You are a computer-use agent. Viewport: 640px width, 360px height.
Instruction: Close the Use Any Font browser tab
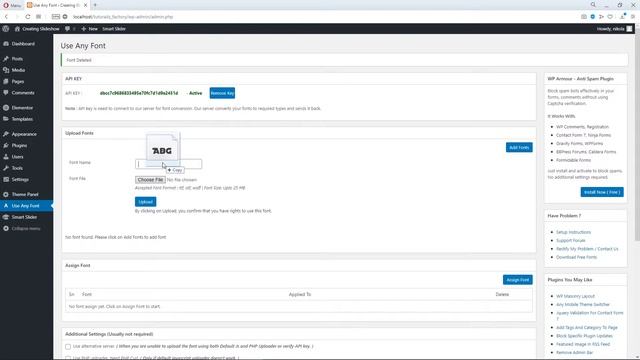click(x=85, y=5)
